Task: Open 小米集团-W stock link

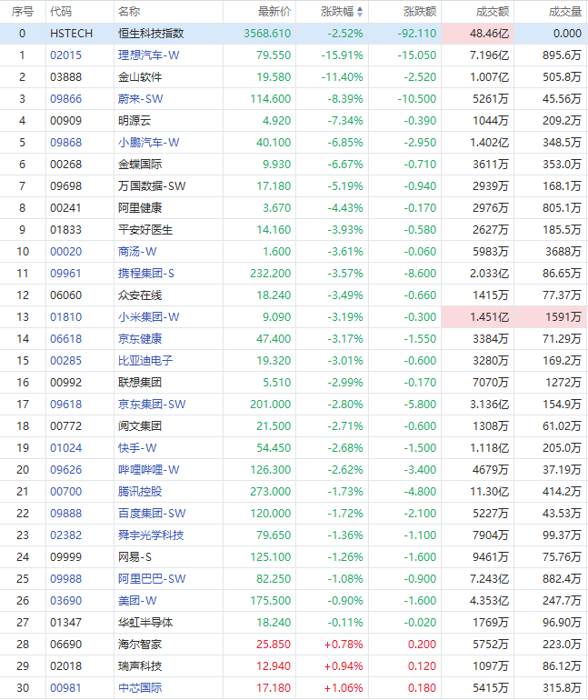Action: pyautogui.click(x=148, y=317)
